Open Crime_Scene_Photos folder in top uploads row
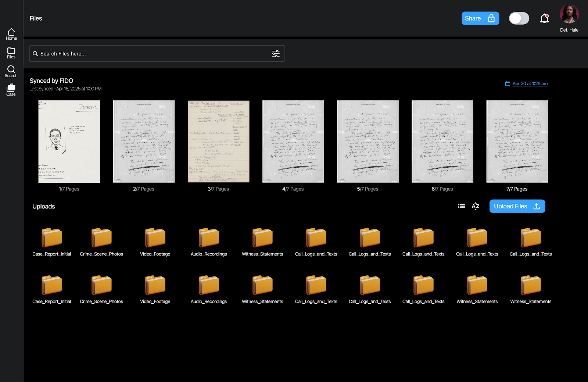 pos(101,242)
